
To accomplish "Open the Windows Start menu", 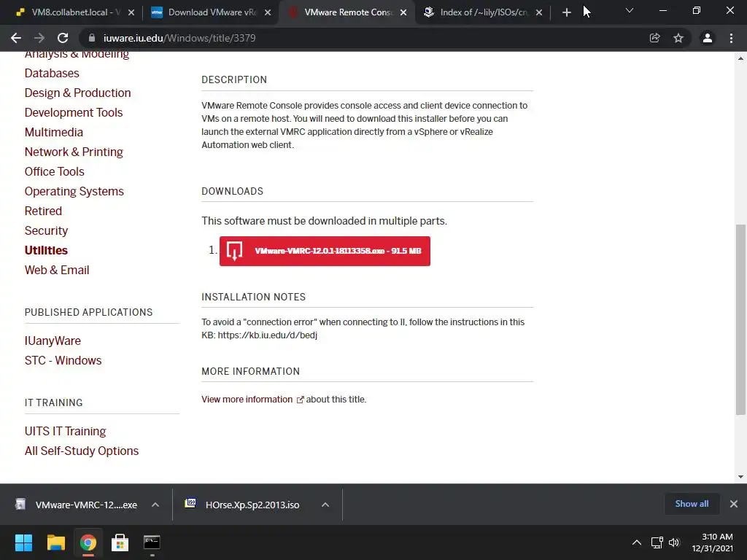I will point(23,542).
